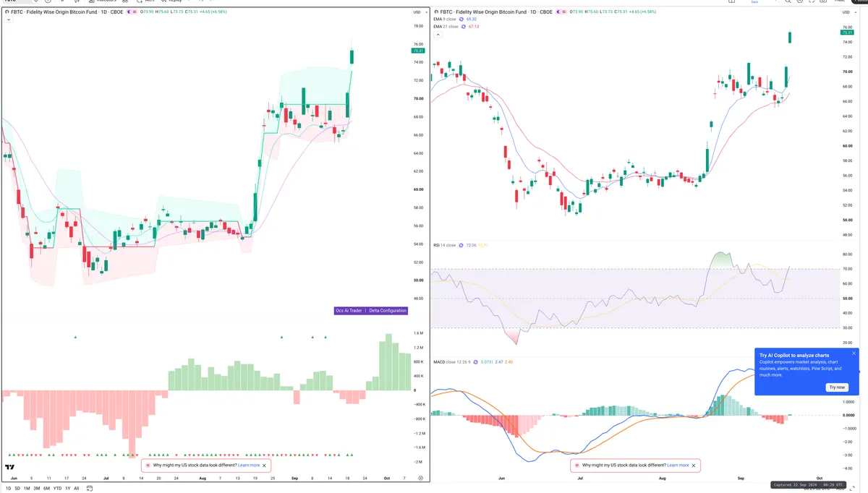868x493 pixels.
Task: Open go-to-date calendar icon beside All
Action: pos(90,489)
